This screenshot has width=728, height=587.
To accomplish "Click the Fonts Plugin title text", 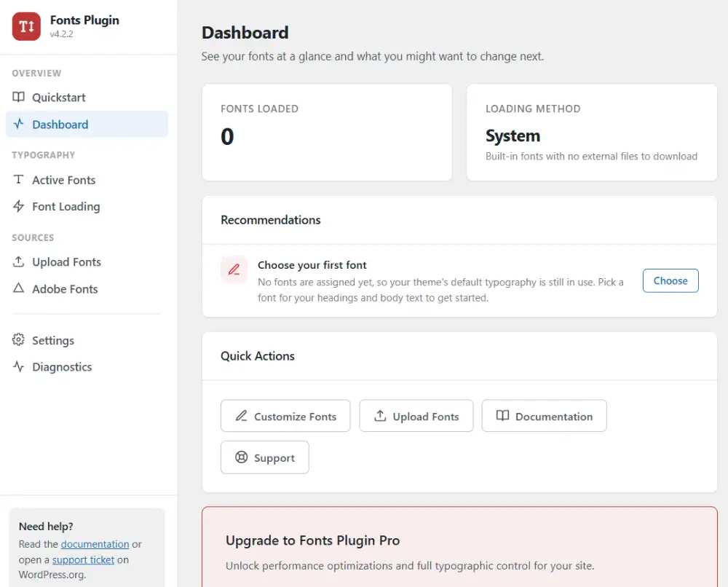I will [x=85, y=20].
